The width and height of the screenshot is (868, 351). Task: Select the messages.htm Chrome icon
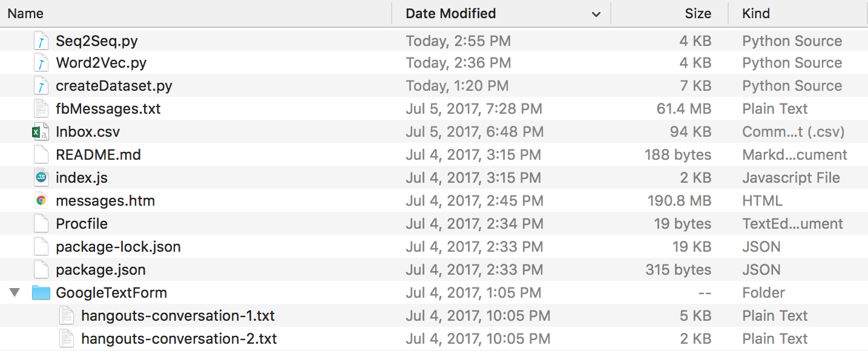(41, 201)
